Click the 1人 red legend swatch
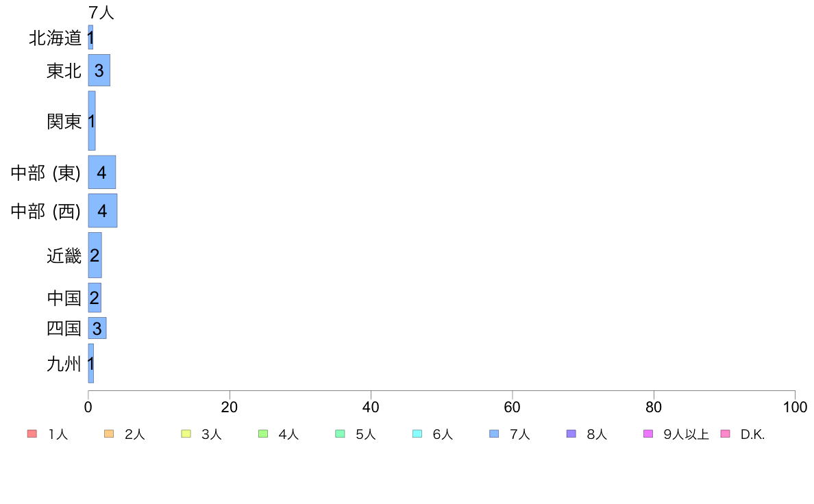The width and height of the screenshot is (814, 504). [x=32, y=433]
